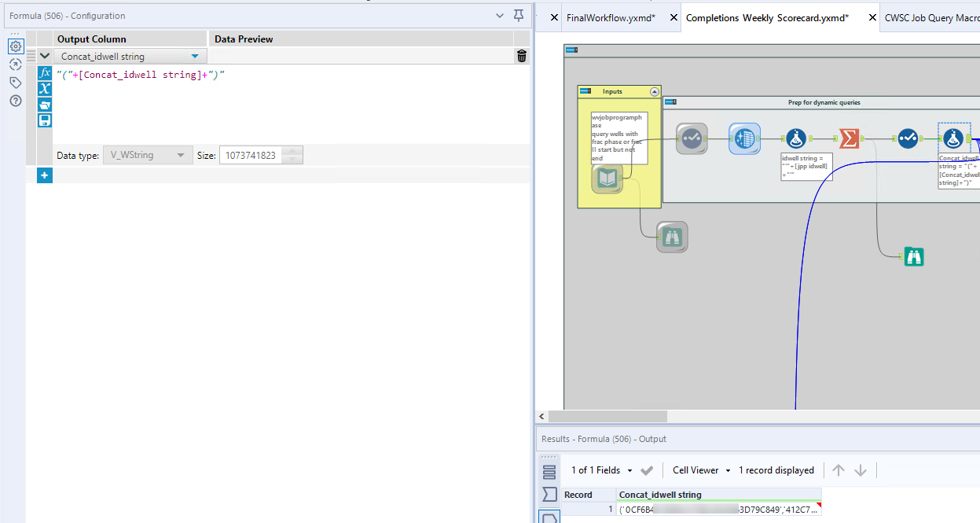
Task: Click the save expression disk icon
Action: pos(45,120)
